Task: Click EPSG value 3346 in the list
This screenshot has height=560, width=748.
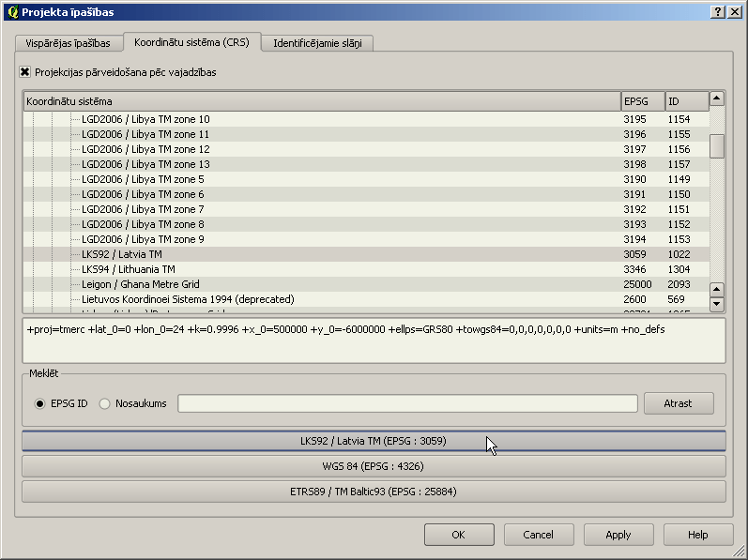Action: coord(634,269)
